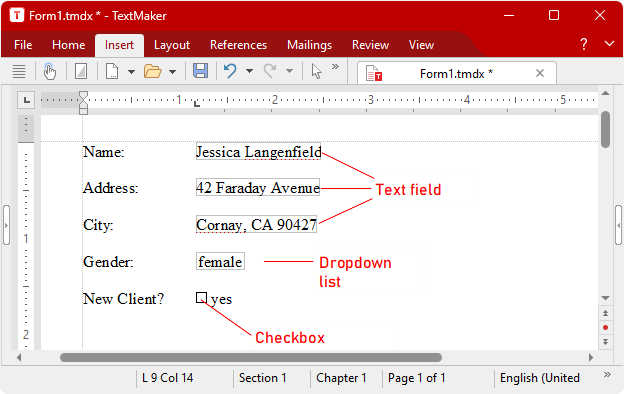Close the Form1.tmdx document tab
624x394 pixels.
(540, 73)
